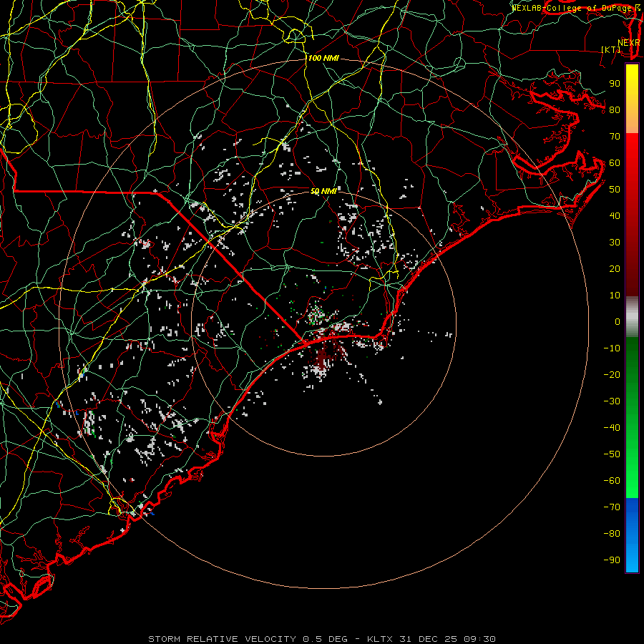Select the -40 value on the velocity scale
644x644 pixels.
tap(612, 428)
